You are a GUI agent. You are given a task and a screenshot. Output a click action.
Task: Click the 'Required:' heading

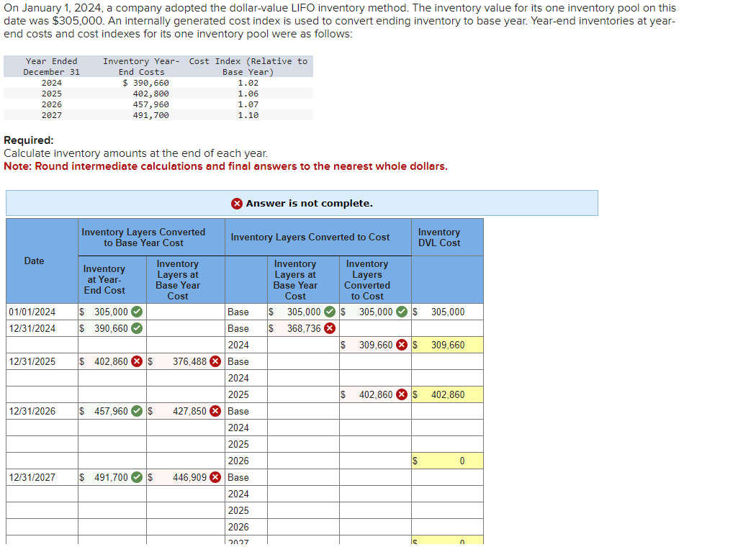coord(29,140)
